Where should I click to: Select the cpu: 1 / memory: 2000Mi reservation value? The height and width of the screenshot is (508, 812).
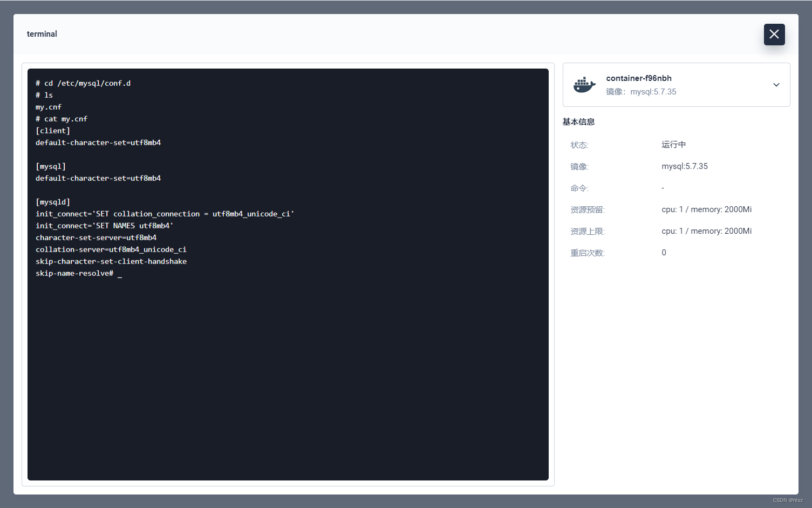pos(706,209)
